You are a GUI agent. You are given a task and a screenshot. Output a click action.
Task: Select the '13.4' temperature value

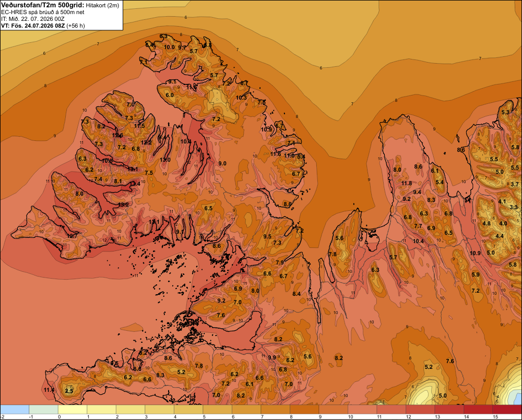click(x=135, y=183)
